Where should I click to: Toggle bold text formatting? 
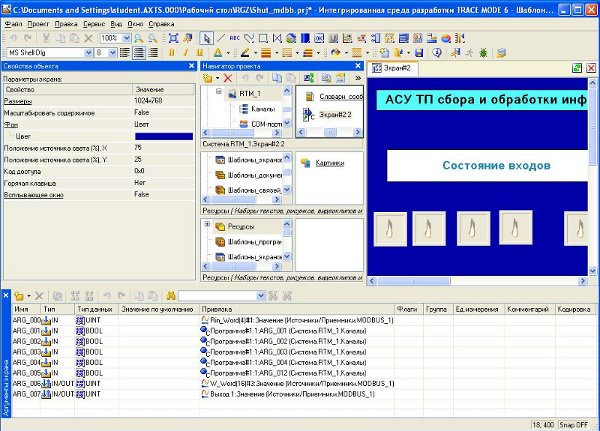tap(172, 53)
